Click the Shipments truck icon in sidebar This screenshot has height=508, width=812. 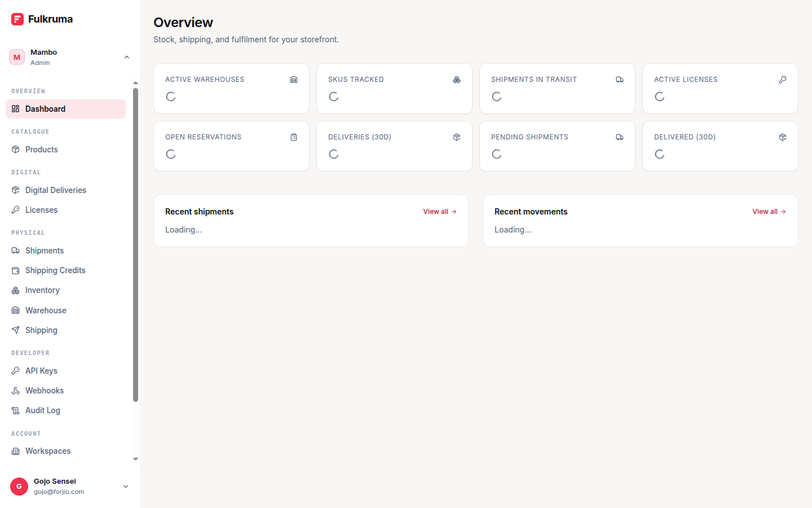click(16, 251)
